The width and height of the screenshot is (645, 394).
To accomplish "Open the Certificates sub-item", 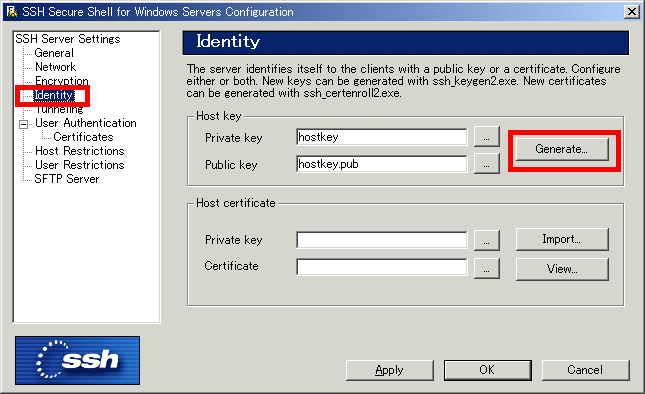I will coord(83,137).
